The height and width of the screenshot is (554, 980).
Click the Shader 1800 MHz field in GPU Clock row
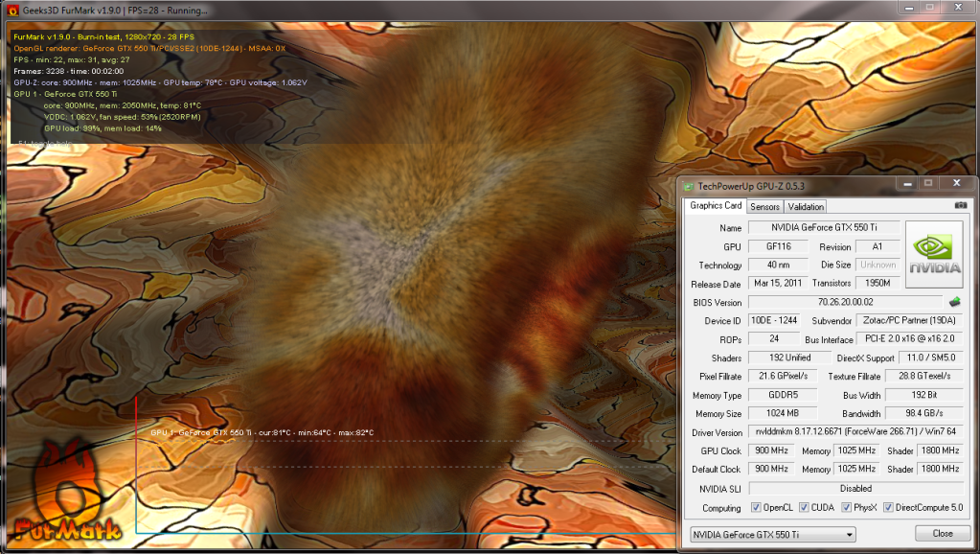tap(940, 450)
